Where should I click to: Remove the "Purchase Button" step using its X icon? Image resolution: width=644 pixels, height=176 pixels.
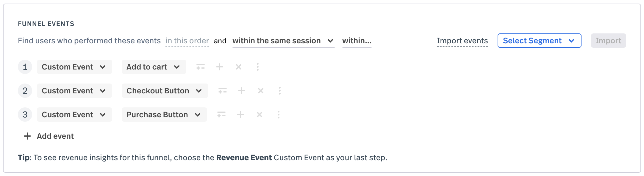click(259, 114)
